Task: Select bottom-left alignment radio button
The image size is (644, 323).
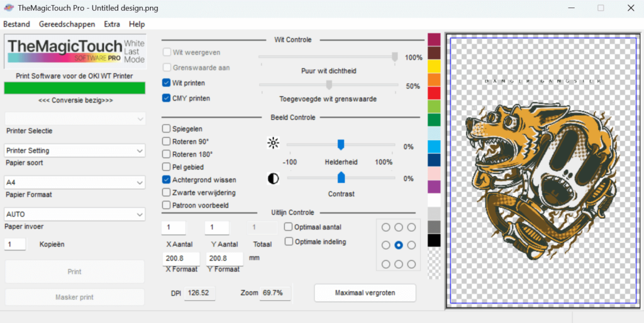Action: pos(386,264)
